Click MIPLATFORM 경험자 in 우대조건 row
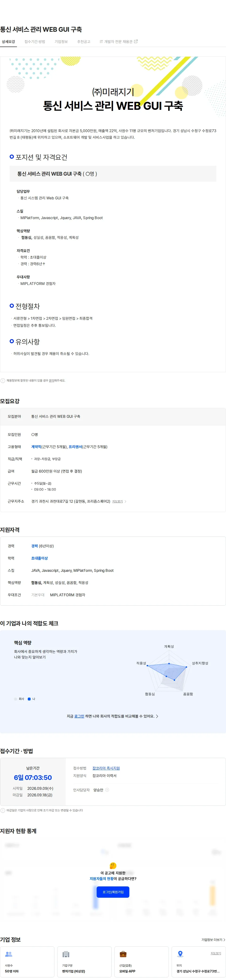Viewport: 226px width, 980px height. 68,595
